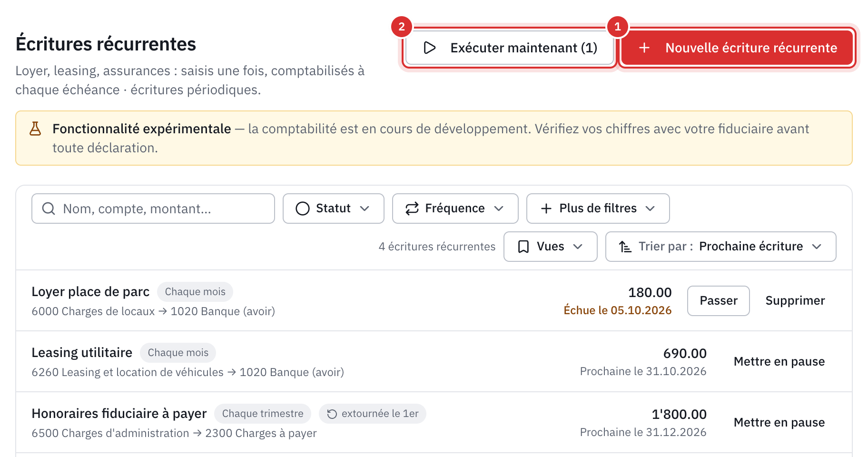Click Mettre en pause for Leasing utilitaire

click(779, 362)
